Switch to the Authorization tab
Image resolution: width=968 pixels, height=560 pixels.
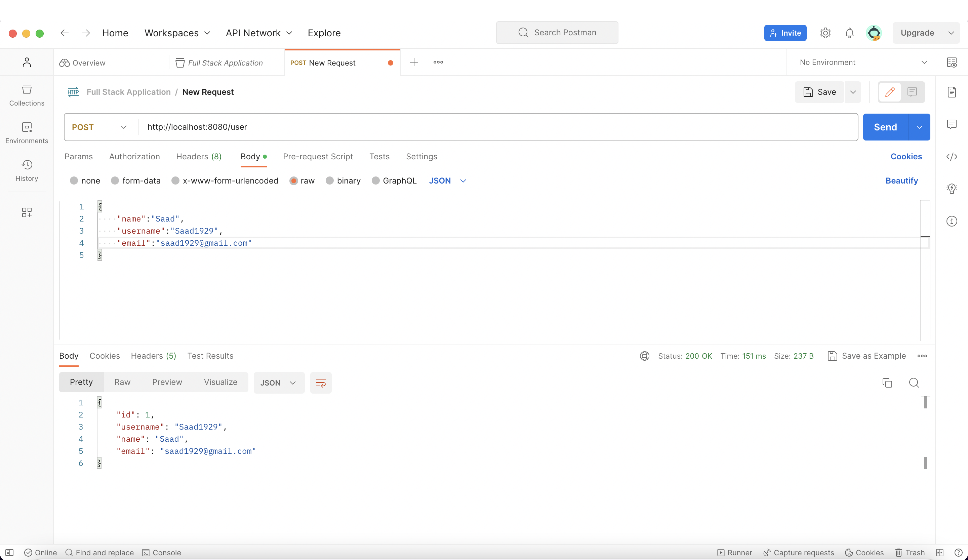click(134, 156)
